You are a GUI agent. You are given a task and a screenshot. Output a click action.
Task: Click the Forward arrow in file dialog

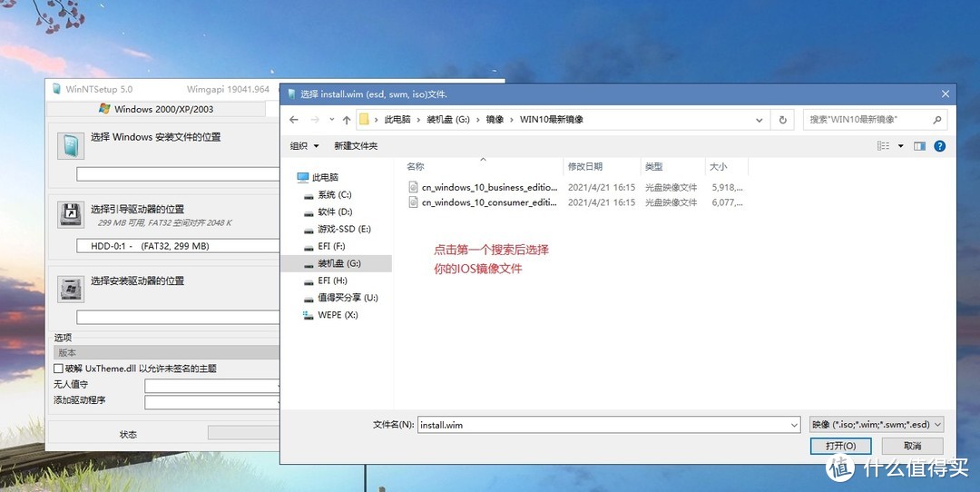pos(315,120)
